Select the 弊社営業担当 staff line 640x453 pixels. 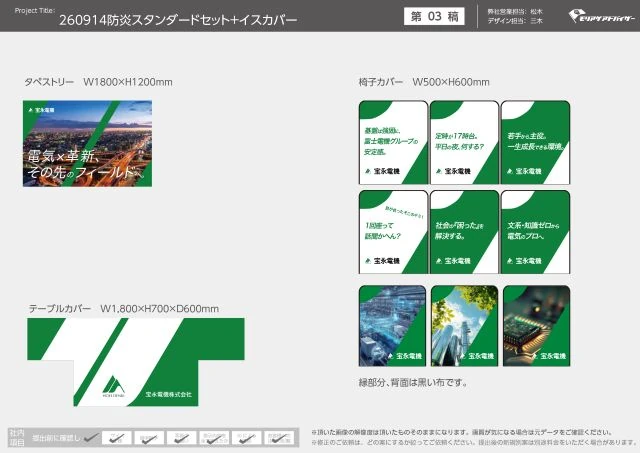coord(515,12)
